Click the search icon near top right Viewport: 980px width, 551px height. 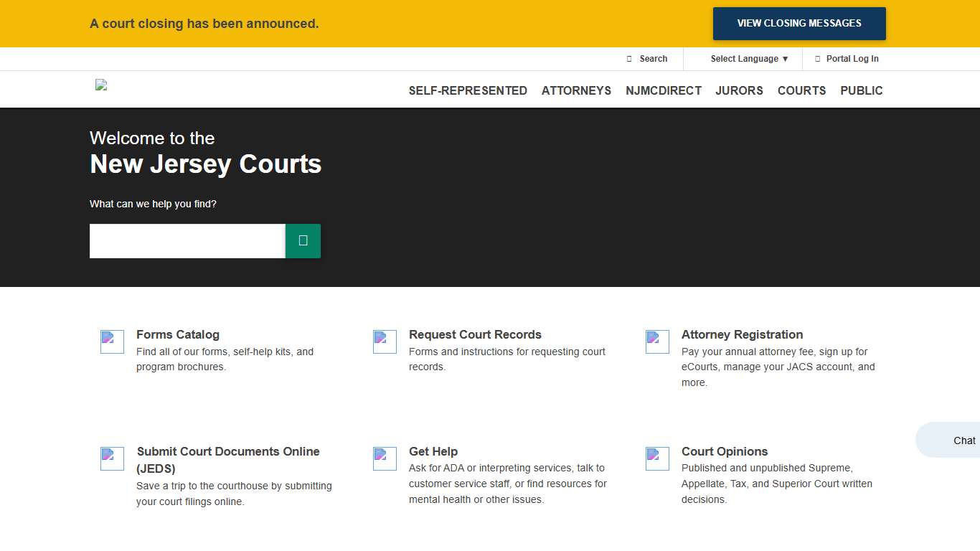click(x=628, y=58)
